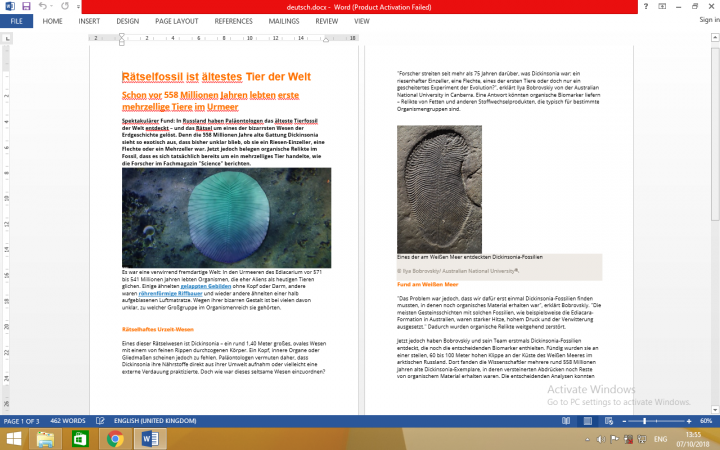Switch to Web Layout view
Viewport: 720px width, 450px height.
point(609,421)
